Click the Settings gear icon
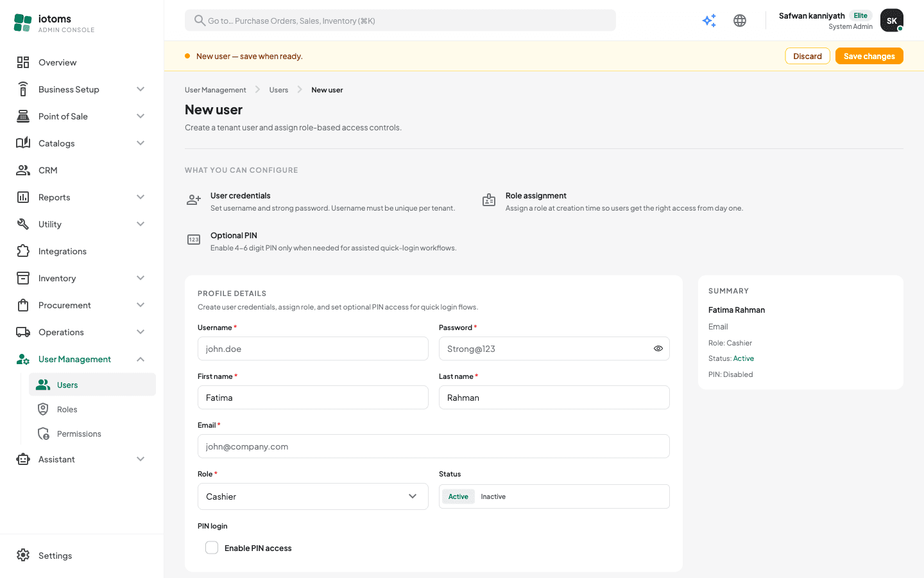This screenshot has height=578, width=924. [23, 556]
